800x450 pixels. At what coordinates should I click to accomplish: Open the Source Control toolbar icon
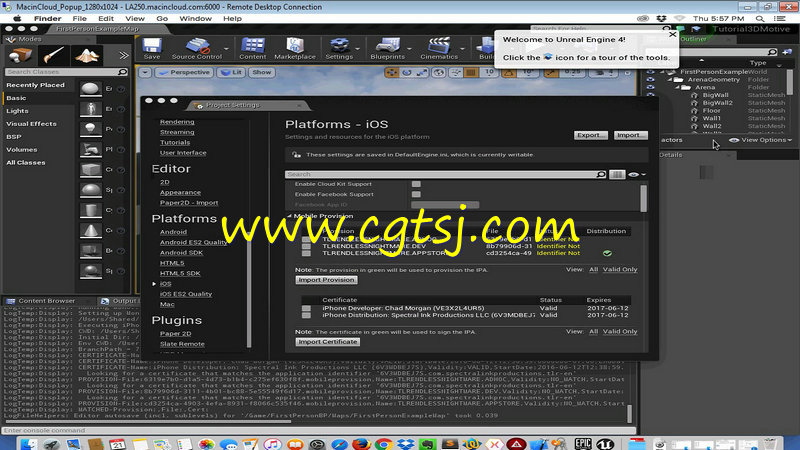(x=197, y=49)
